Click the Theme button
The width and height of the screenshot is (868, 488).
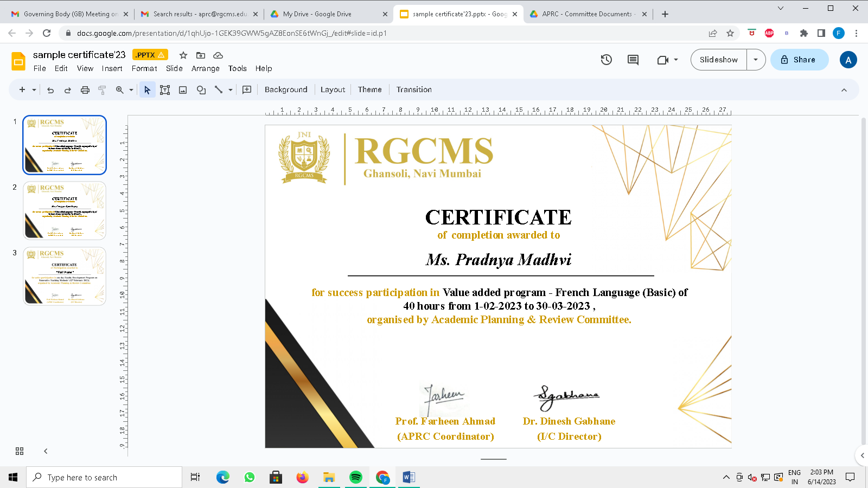[369, 90]
